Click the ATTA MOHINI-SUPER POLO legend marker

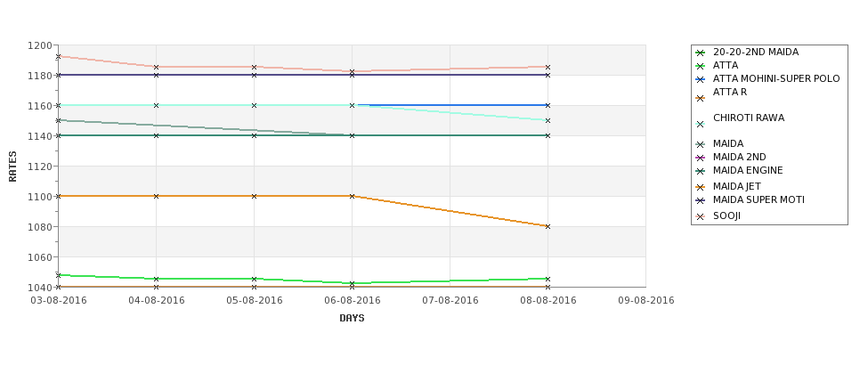[701, 79]
